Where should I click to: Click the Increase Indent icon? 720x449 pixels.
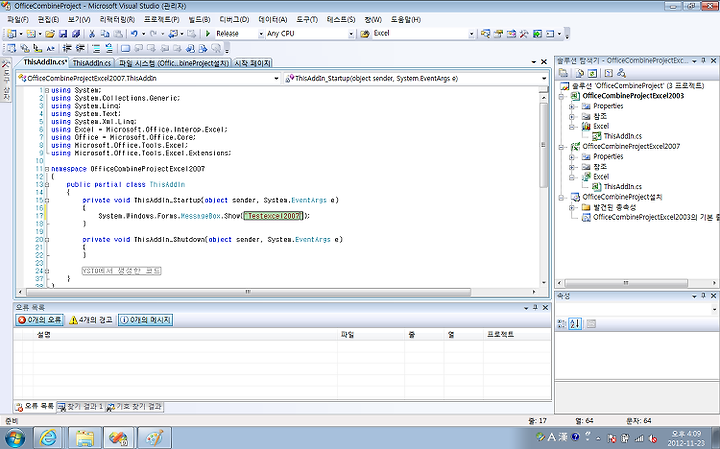coord(80,49)
